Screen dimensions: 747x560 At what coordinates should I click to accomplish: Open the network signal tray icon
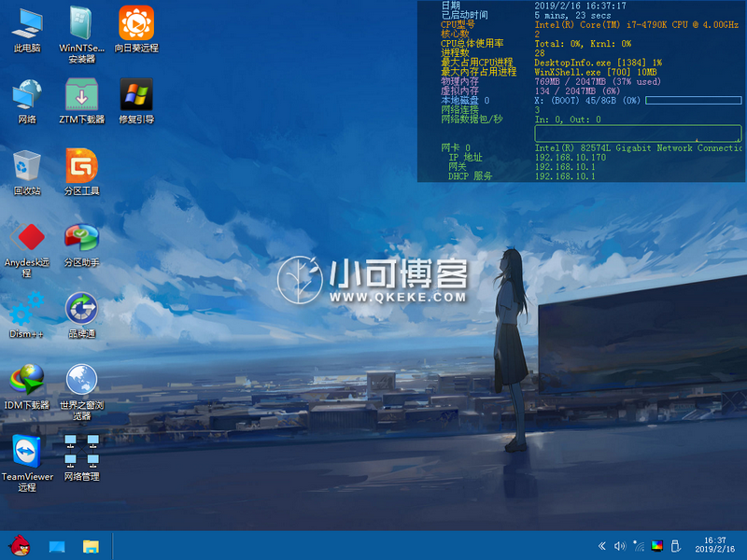(x=639, y=546)
